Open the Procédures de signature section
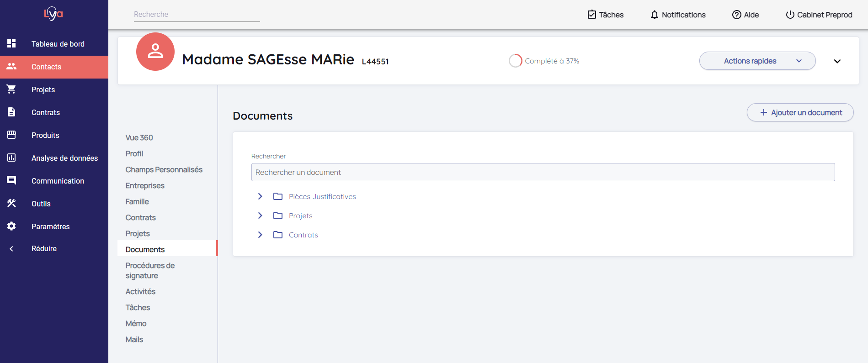This screenshot has height=363, width=868. click(150, 270)
